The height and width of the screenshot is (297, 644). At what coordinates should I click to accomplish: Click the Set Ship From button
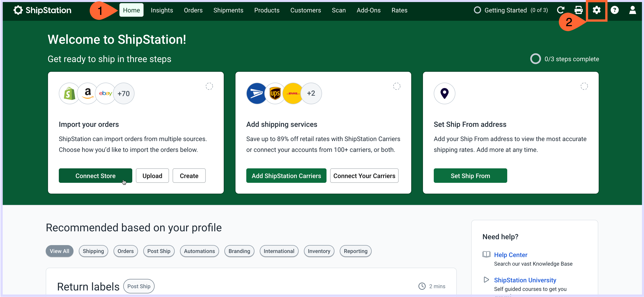470,176
